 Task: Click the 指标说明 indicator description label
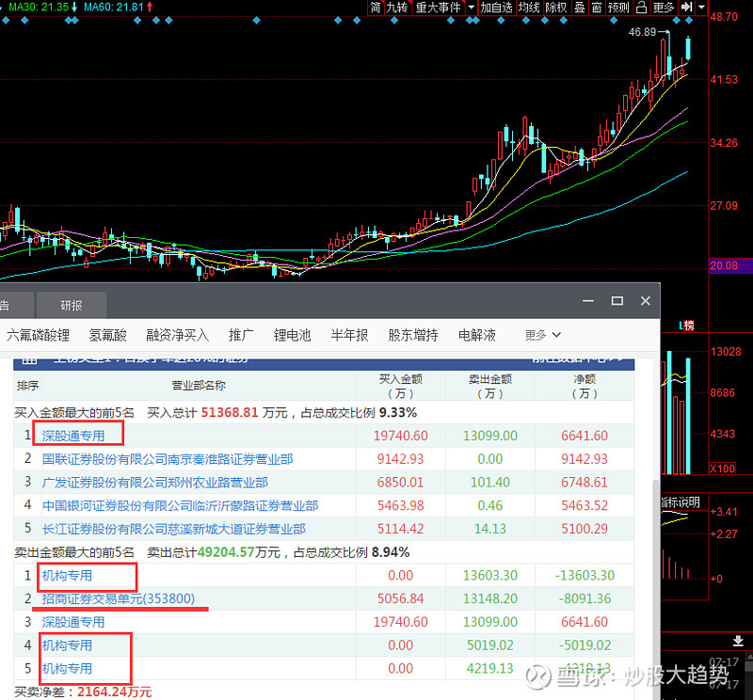tap(681, 502)
